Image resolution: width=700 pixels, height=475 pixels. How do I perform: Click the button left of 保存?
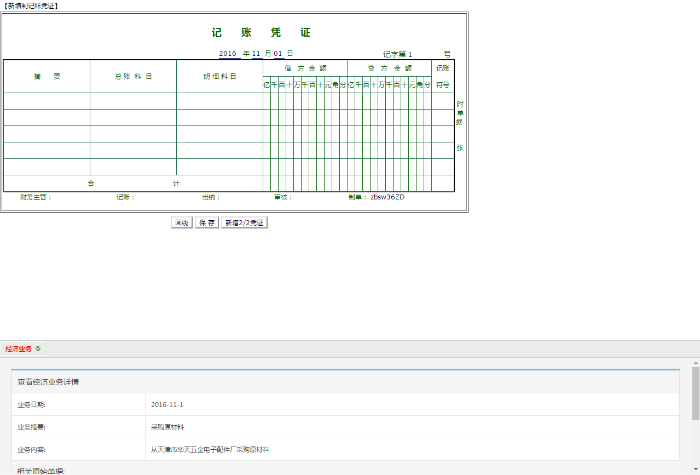182,222
